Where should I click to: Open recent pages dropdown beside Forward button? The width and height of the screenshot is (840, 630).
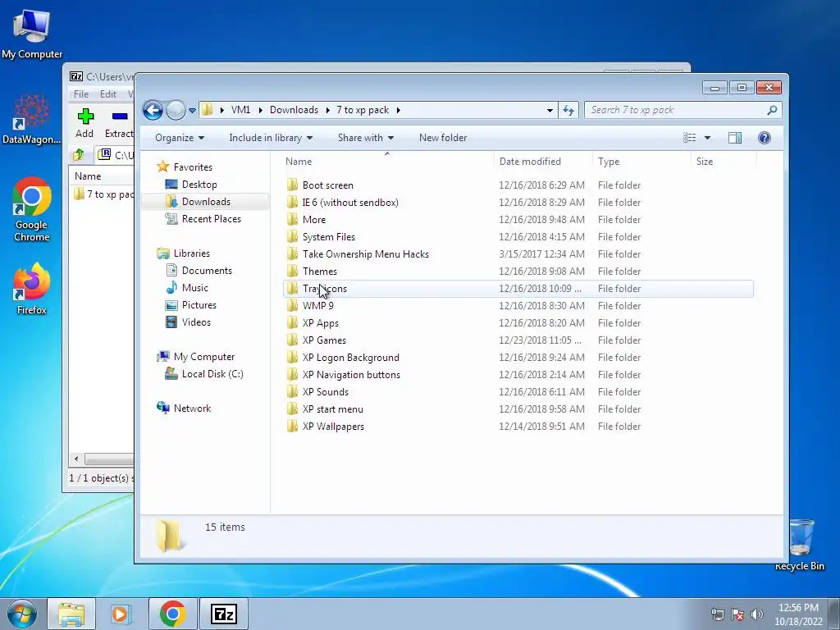tap(192, 111)
